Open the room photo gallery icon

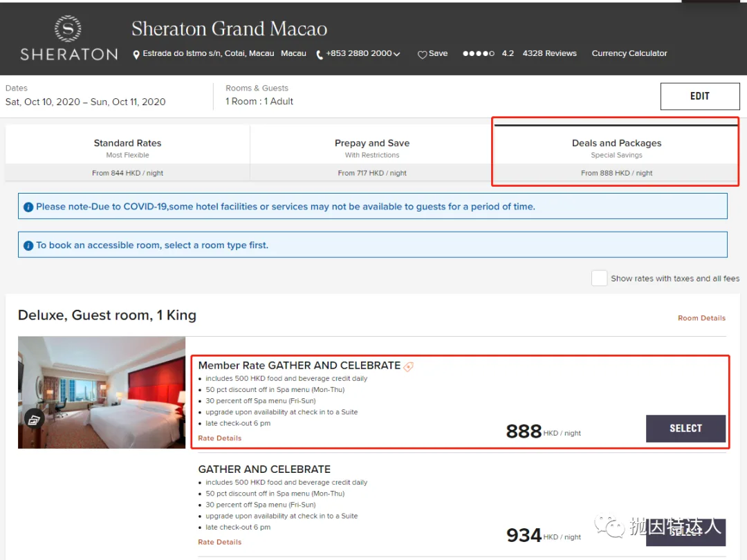tap(34, 418)
